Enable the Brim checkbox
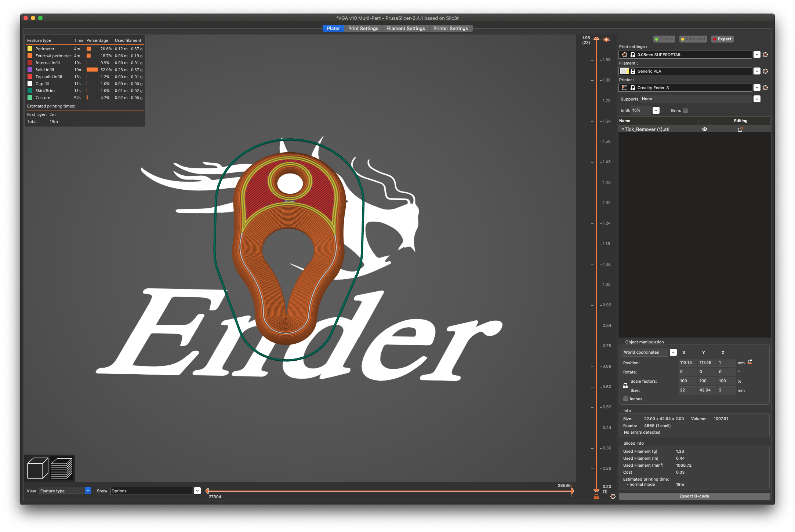The height and width of the screenshot is (532, 795). (x=685, y=110)
